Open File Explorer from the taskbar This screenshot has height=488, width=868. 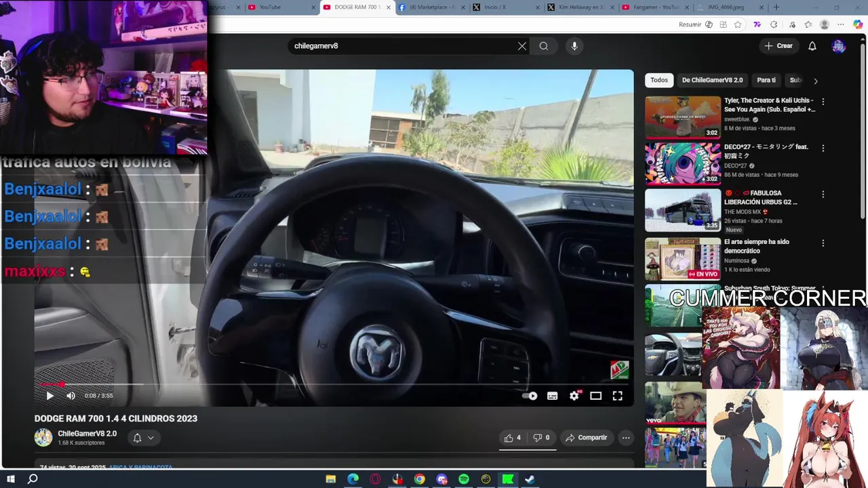(x=331, y=479)
